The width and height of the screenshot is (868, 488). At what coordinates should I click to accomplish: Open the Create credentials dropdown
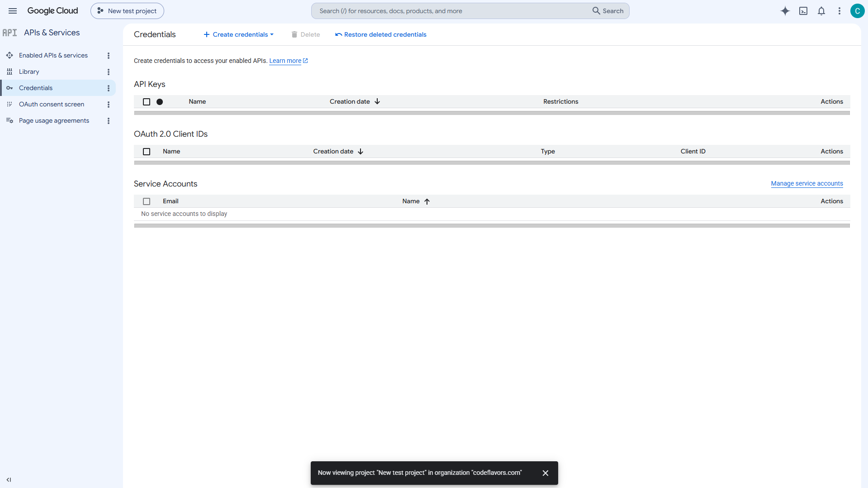pyautogui.click(x=239, y=34)
